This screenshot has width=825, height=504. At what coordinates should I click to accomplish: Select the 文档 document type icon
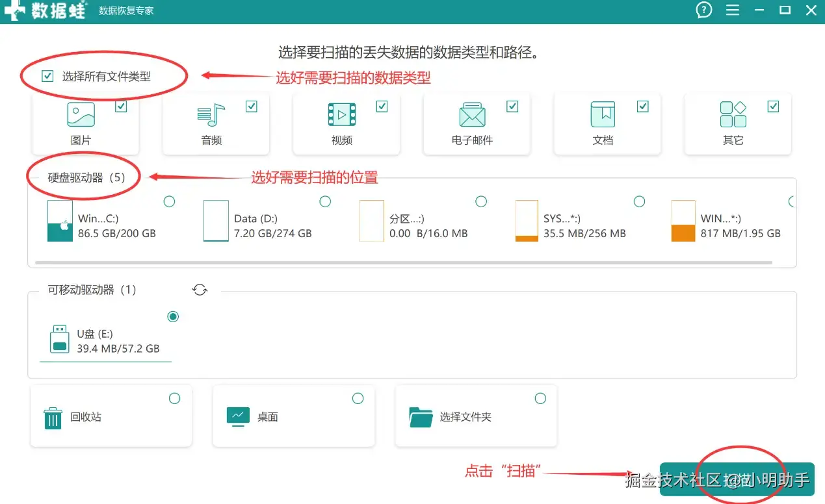603,114
